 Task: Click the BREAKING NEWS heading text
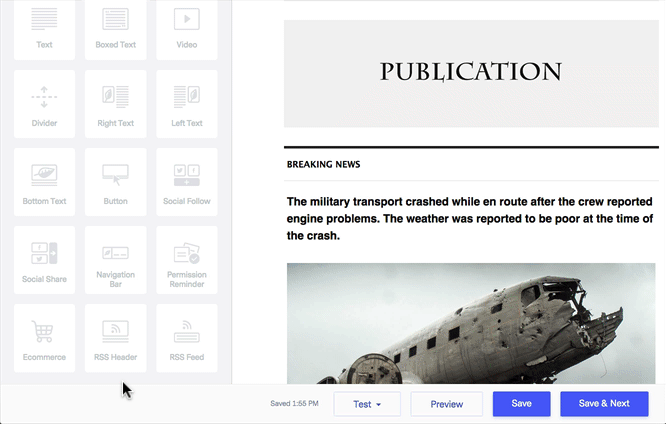tap(323, 164)
